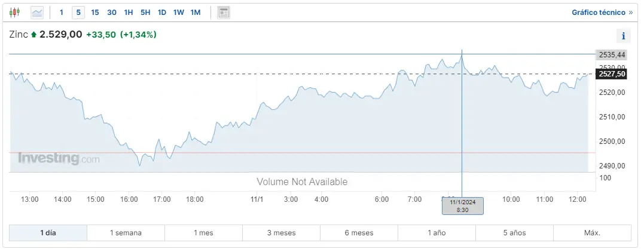This screenshot has width=644, height=252.
Task: Click the 8:30 crosshair date marker
Action: (x=462, y=206)
